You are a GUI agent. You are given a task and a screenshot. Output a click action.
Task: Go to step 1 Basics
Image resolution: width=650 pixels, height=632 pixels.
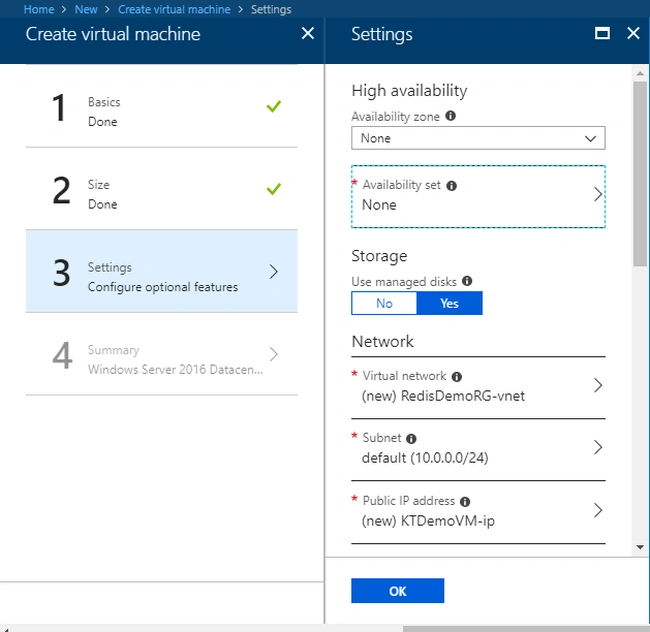[162, 106]
